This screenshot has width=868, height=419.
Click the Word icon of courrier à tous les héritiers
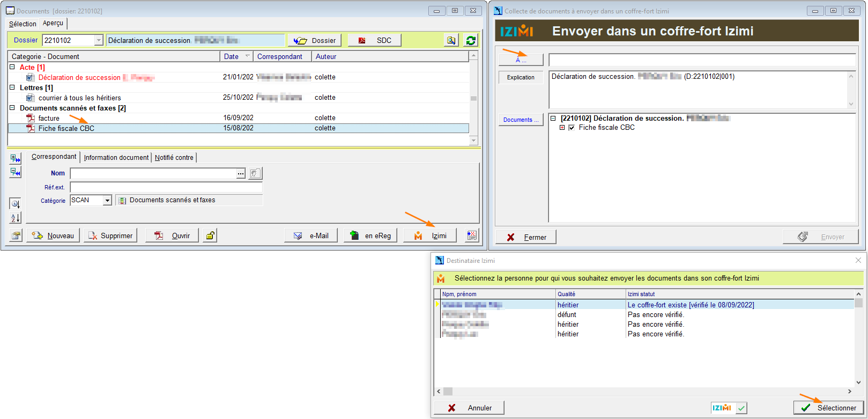(x=31, y=98)
